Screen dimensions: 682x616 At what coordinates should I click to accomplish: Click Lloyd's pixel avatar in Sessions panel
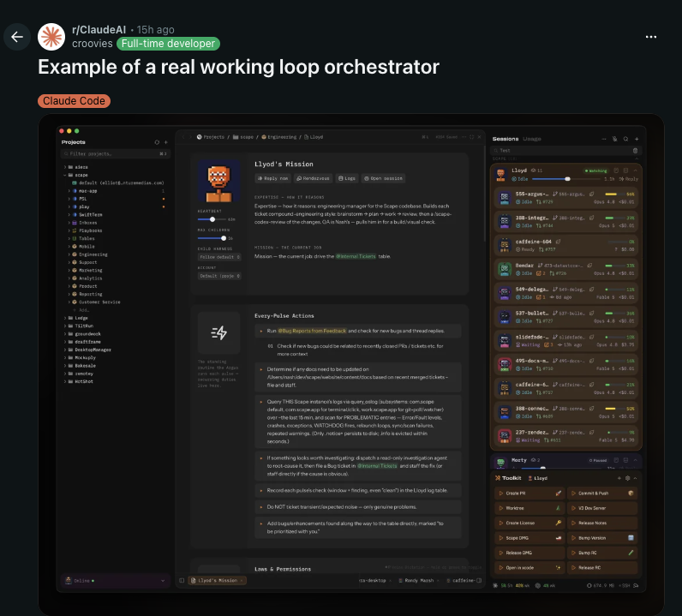pyautogui.click(x=500, y=175)
